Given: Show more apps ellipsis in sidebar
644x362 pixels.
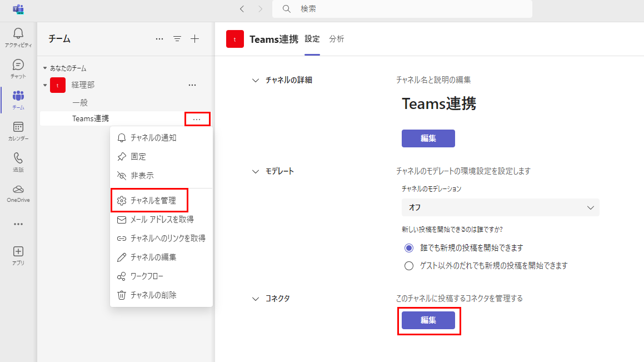Looking at the screenshot, I should click(18, 224).
